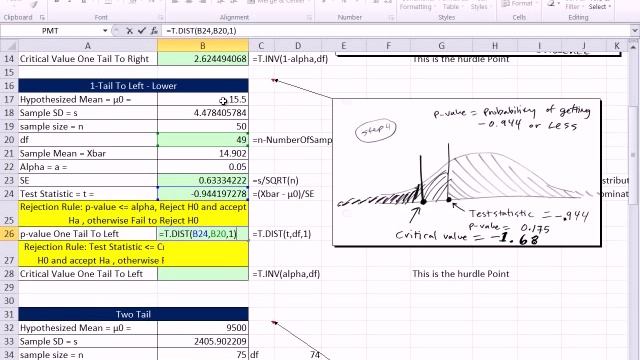Select hypothesized mean value 15.5

tap(203, 99)
